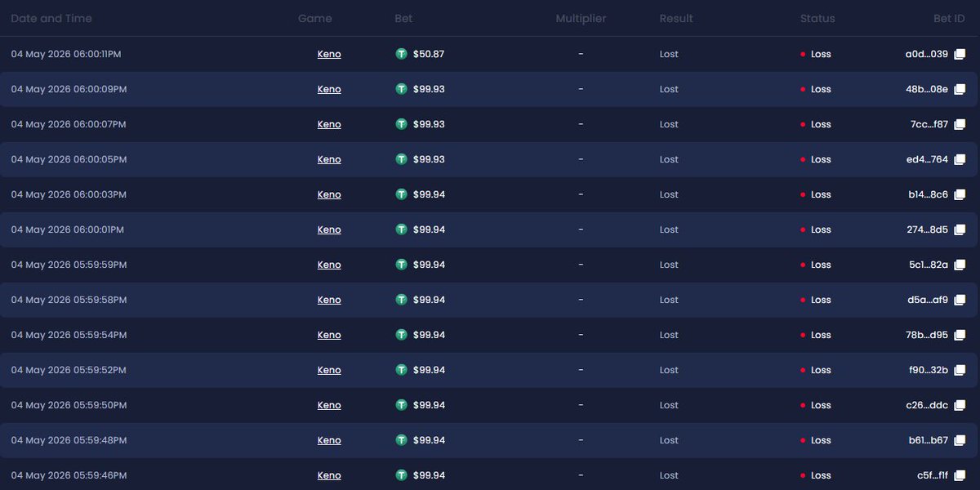This screenshot has height=490, width=980.
Task: Copy bet ID b61...b67
Action: (x=960, y=440)
